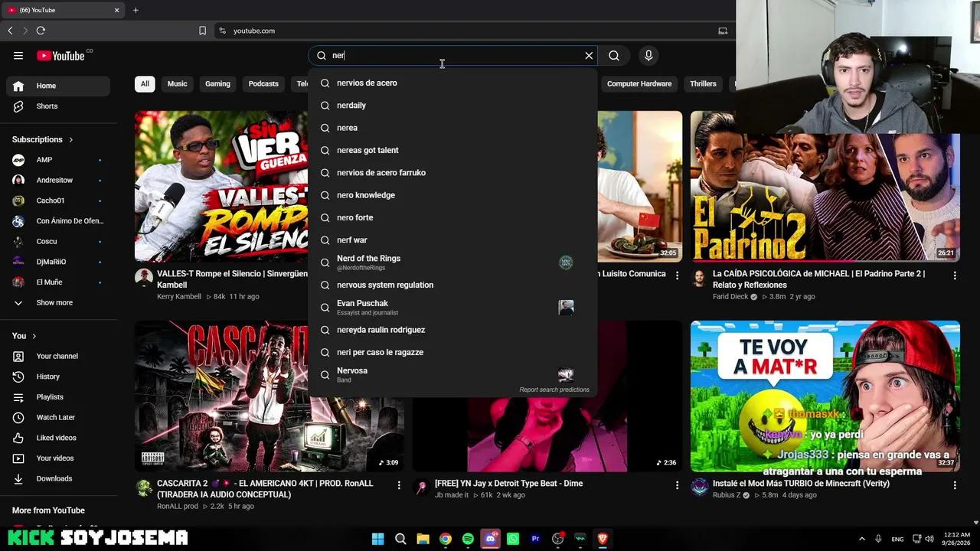This screenshot has width=980, height=551.
Task: Open options for YN Jay type beat video
Action: click(x=677, y=485)
